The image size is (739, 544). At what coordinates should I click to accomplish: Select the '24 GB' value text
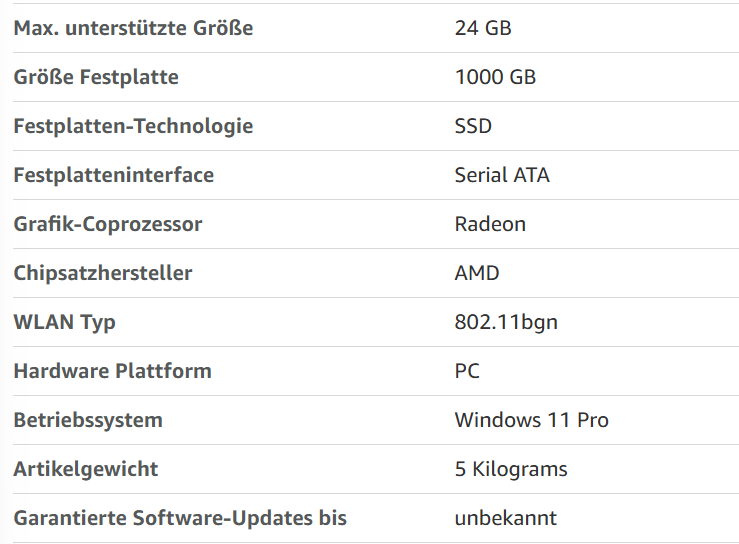[483, 28]
